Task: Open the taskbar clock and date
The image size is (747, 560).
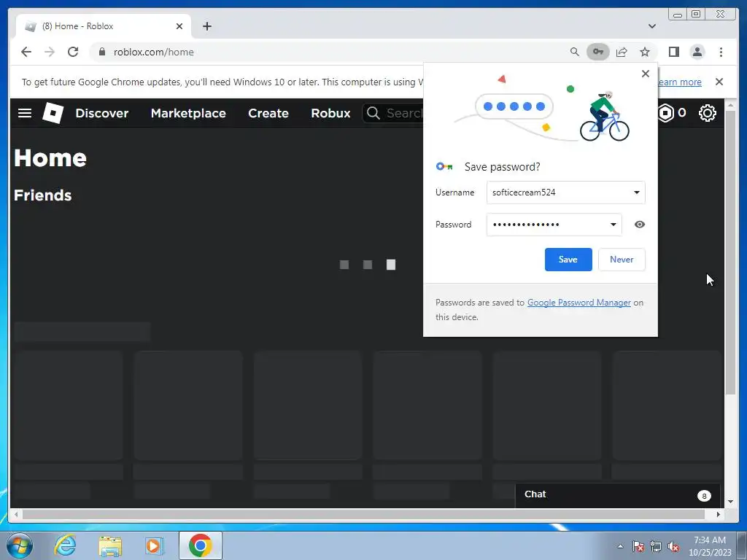Action: point(710,546)
